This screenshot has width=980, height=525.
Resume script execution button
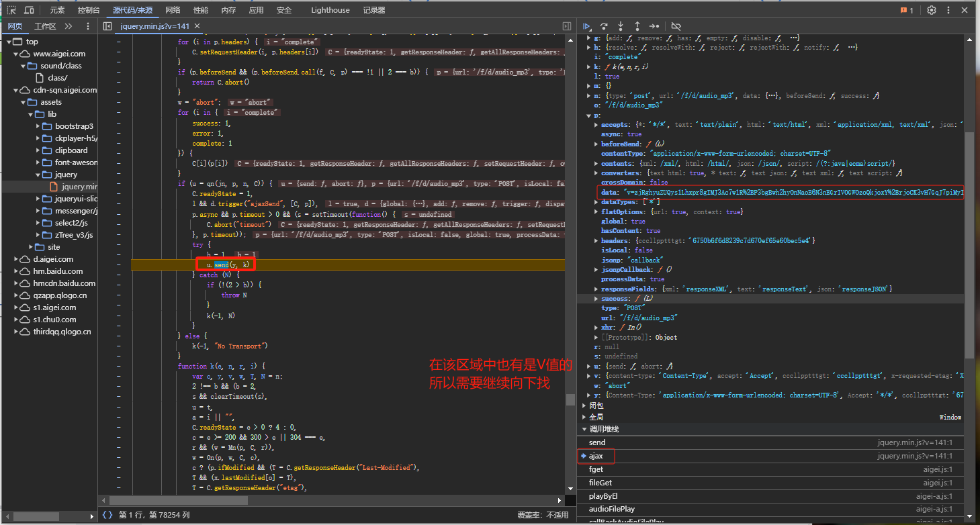[x=587, y=26]
